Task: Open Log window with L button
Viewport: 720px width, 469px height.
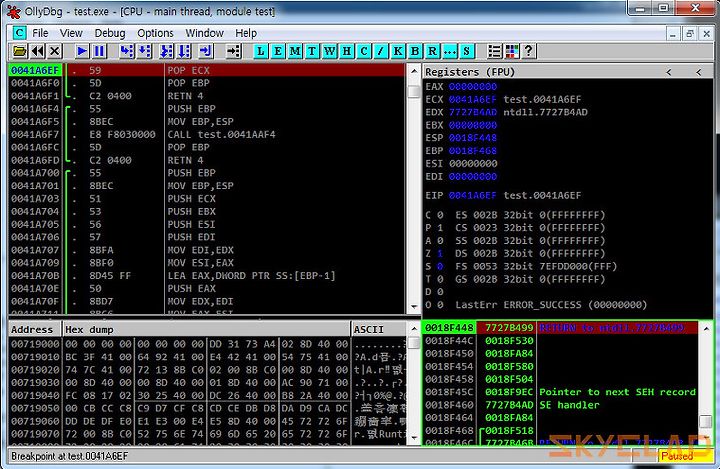Action: pyautogui.click(x=260, y=51)
